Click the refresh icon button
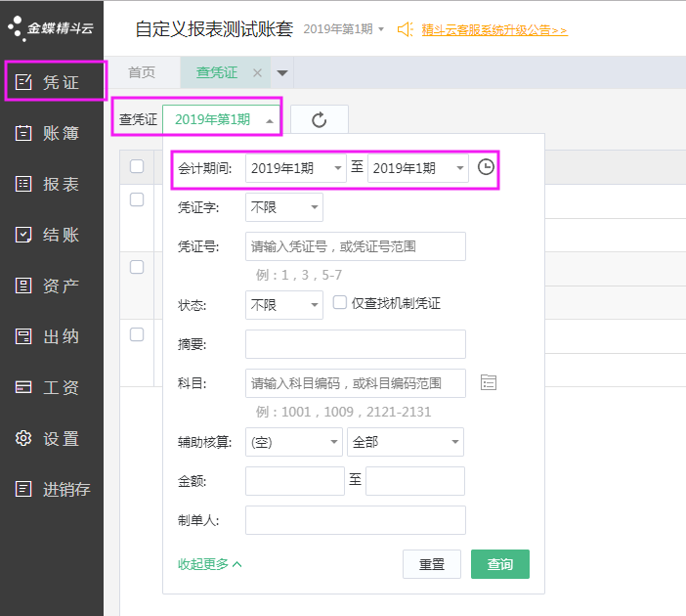Screen dimensions: 686x616 [319, 120]
